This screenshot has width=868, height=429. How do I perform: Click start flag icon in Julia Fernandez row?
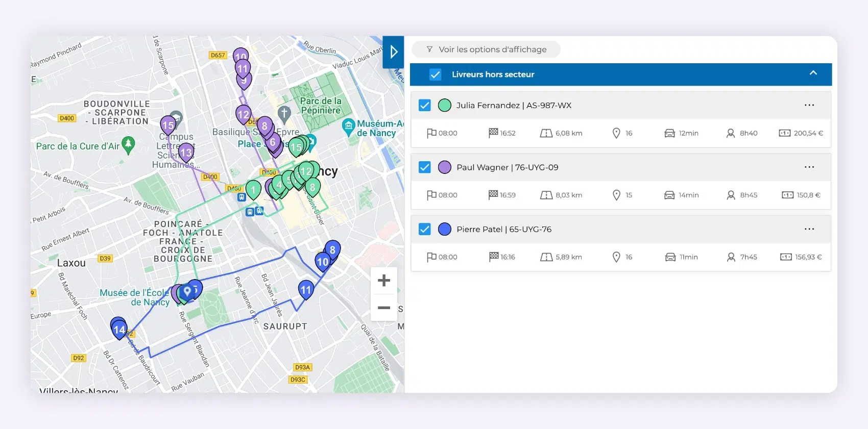click(x=431, y=133)
